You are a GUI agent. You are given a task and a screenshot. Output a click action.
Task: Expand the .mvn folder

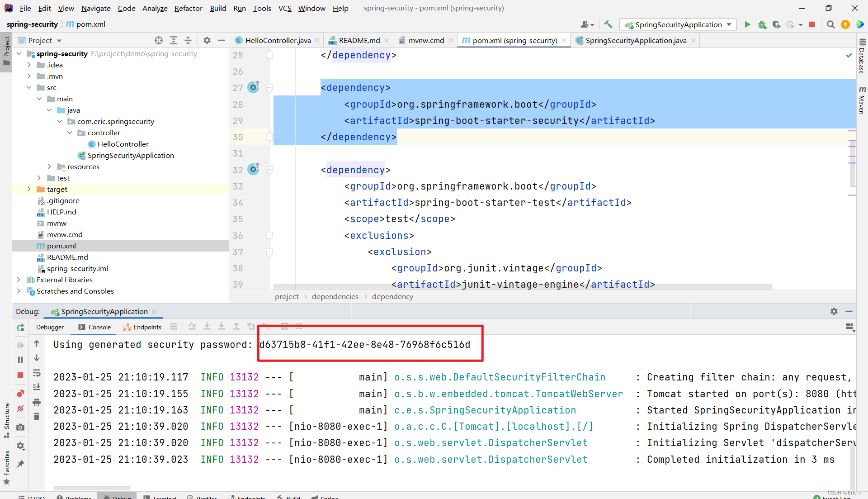click(x=29, y=76)
